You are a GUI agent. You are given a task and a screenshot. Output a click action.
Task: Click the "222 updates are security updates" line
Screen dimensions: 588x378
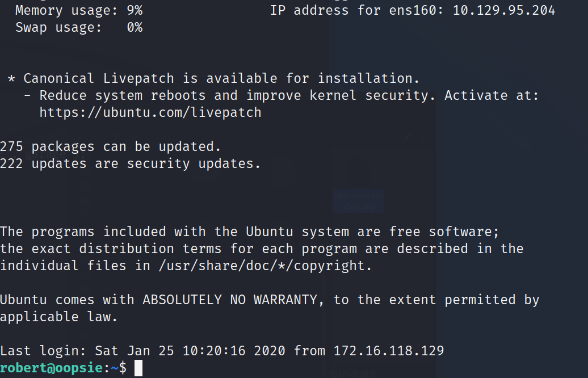[x=130, y=164]
